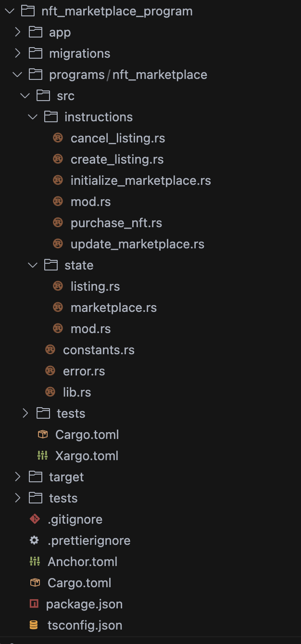The width and height of the screenshot is (301, 644).
Task: Click the tsconfig.json TypeScript config icon
Action: pos(35,625)
